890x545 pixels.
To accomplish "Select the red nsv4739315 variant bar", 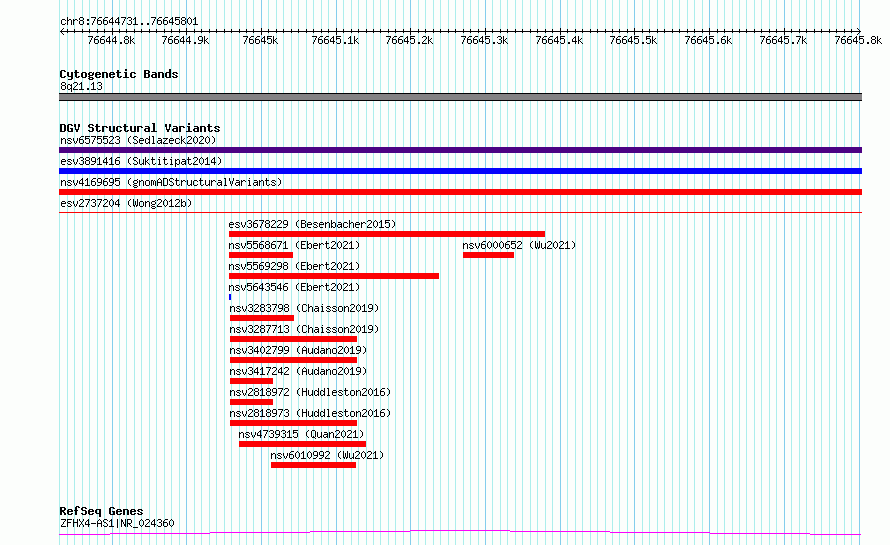I will (303, 444).
